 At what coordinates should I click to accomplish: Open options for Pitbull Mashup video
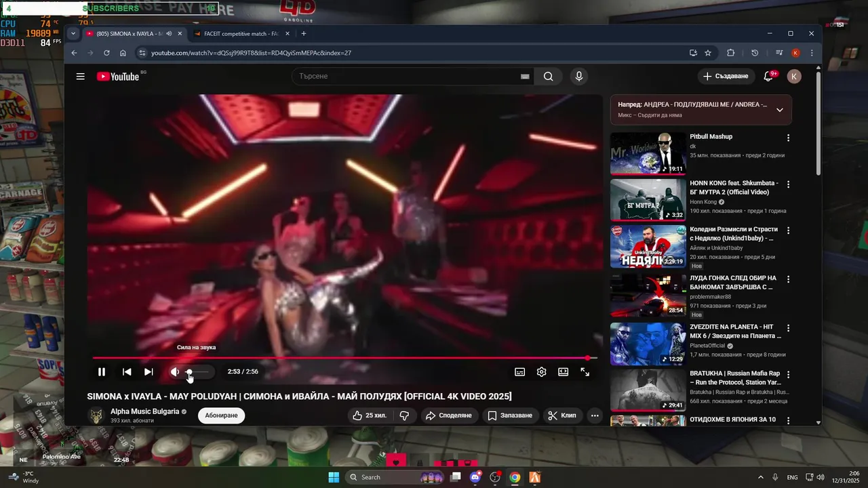(x=788, y=138)
